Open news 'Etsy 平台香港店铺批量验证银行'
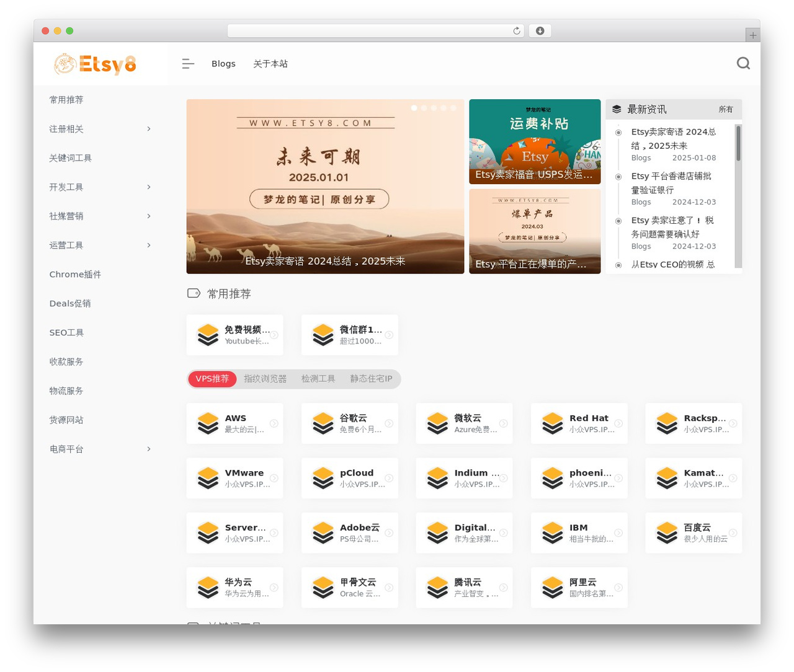 (671, 183)
